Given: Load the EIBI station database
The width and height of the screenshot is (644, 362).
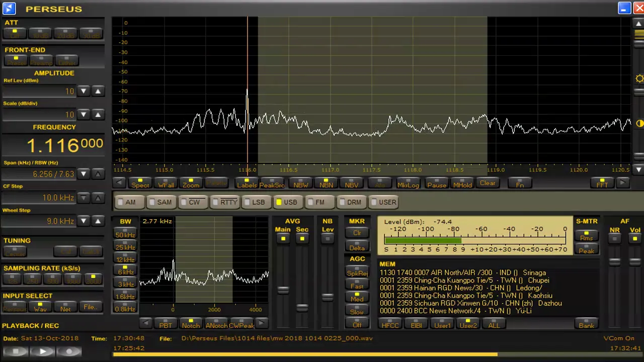Looking at the screenshot, I should click(416, 324).
